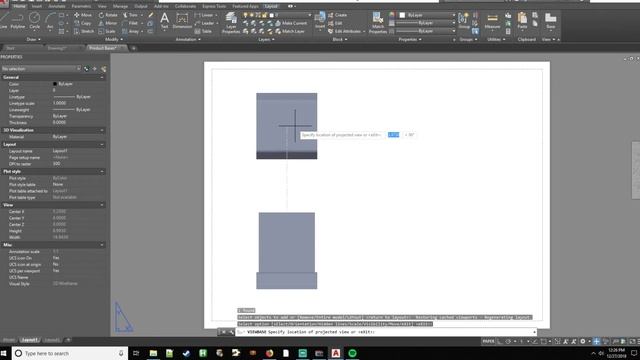The image size is (640, 360).
Task: Add a new drawing tab with plus
Action: (133, 48)
